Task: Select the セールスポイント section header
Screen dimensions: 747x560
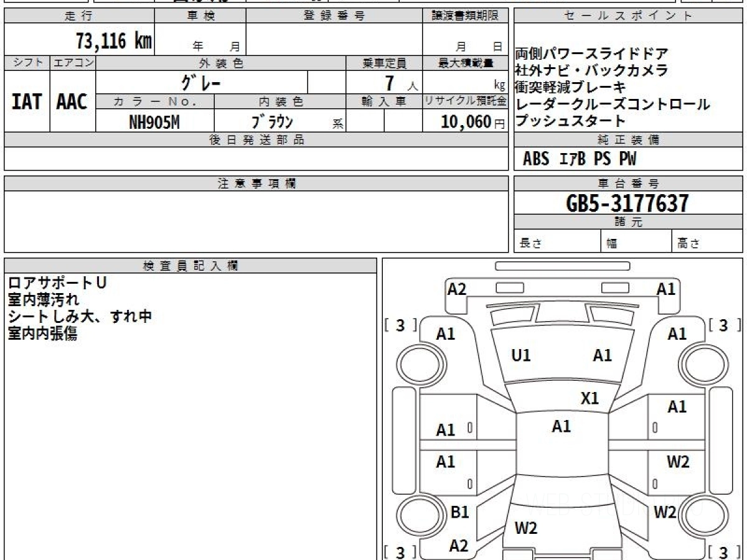Action: tap(628, 16)
